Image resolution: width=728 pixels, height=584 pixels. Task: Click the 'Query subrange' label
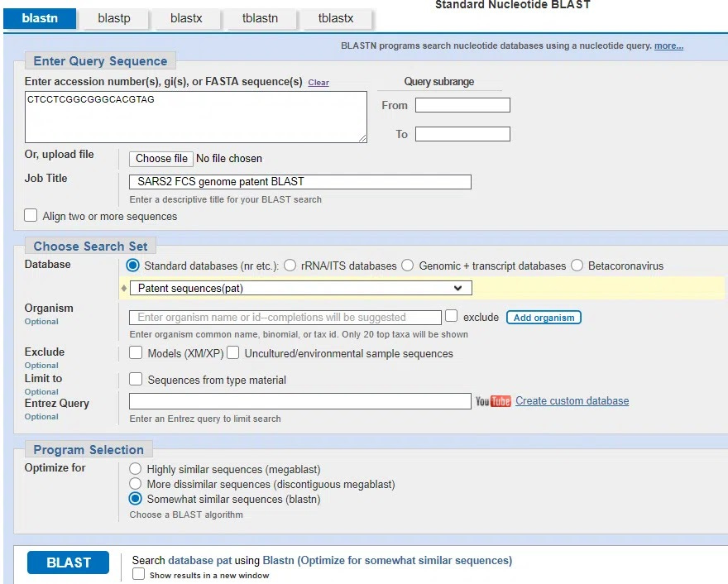pos(438,82)
